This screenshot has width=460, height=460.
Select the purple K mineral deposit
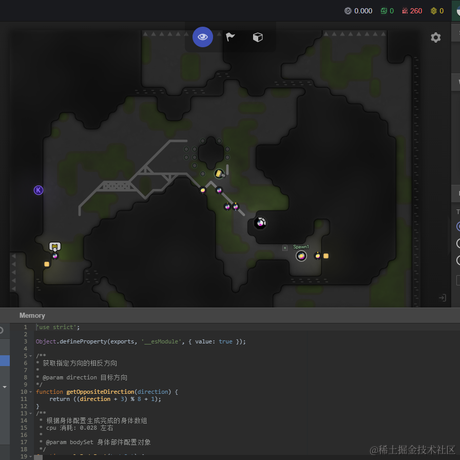coord(38,190)
